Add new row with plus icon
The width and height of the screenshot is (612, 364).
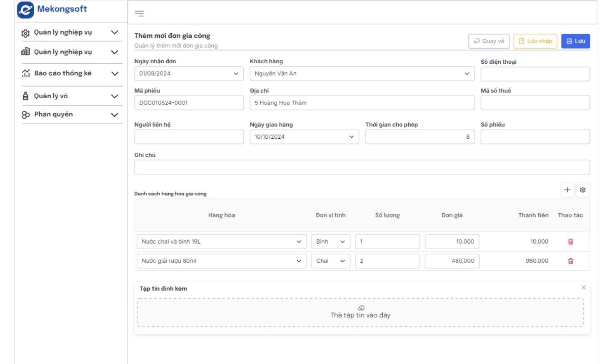tap(567, 190)
